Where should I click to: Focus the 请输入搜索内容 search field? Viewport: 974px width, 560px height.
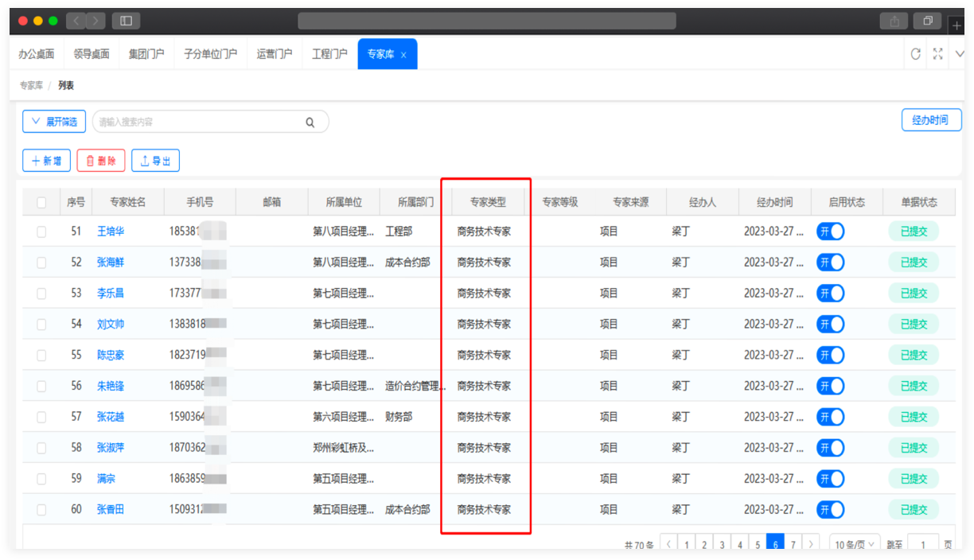coord(210,122)
